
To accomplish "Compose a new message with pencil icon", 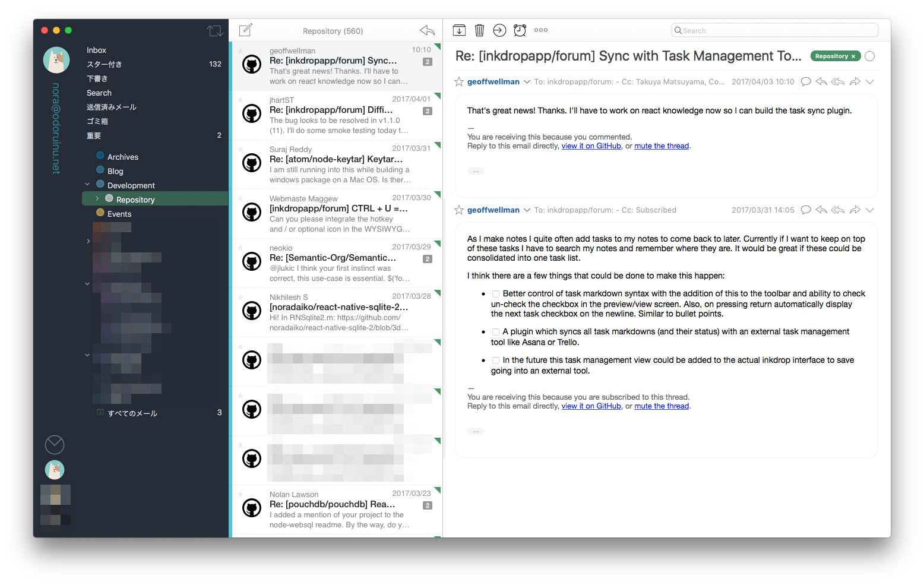I will [246, 30].
